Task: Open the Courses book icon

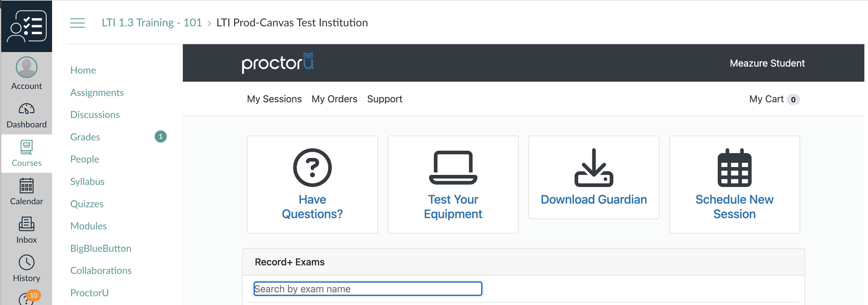Action: [27, 147]
